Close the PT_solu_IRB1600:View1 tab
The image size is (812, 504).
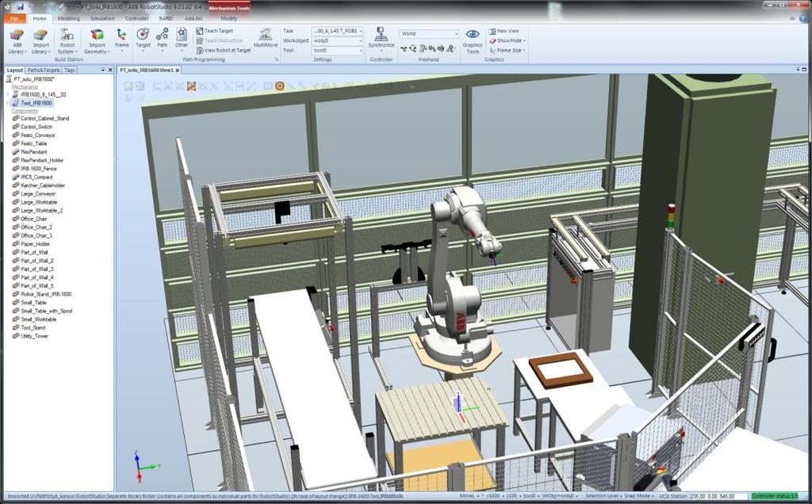[x=178, y=70]
